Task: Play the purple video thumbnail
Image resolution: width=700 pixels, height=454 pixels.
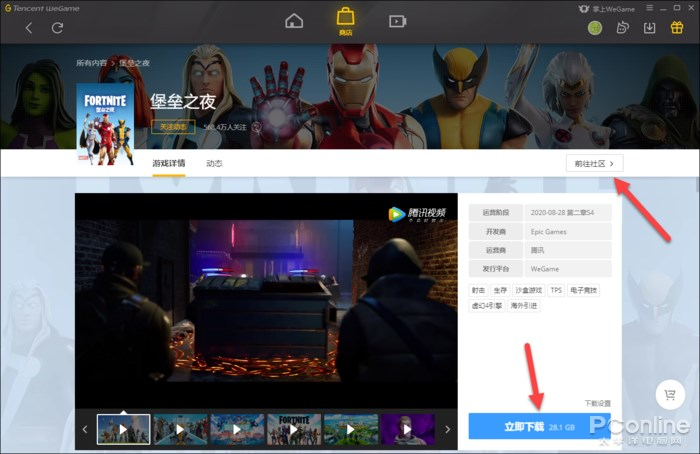Action: [x=407, y=429]
